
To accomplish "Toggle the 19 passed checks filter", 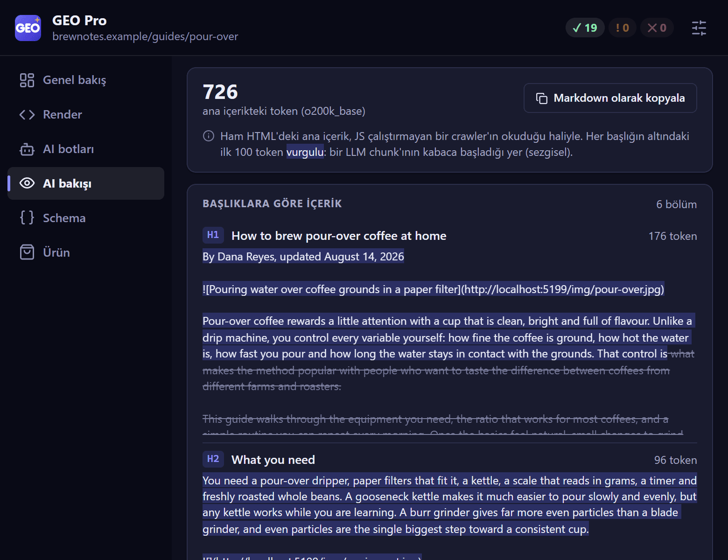I will pos(585,28).
